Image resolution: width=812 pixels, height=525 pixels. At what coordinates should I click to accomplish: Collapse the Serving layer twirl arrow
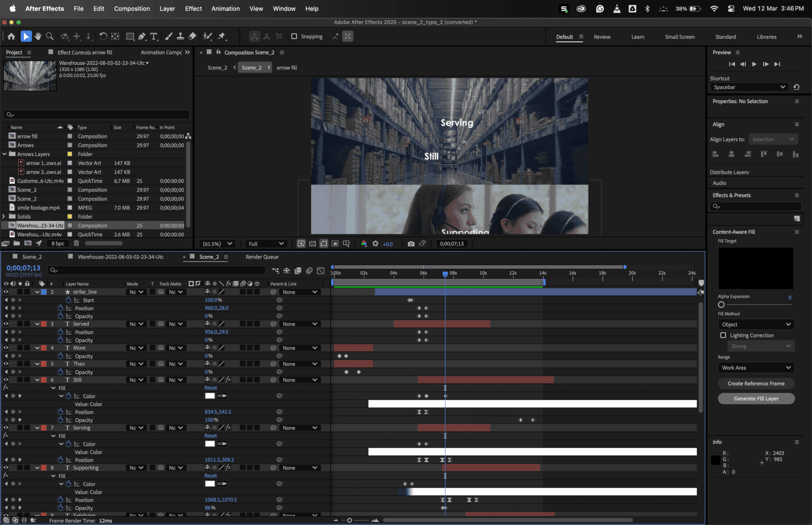coord(37,428)
